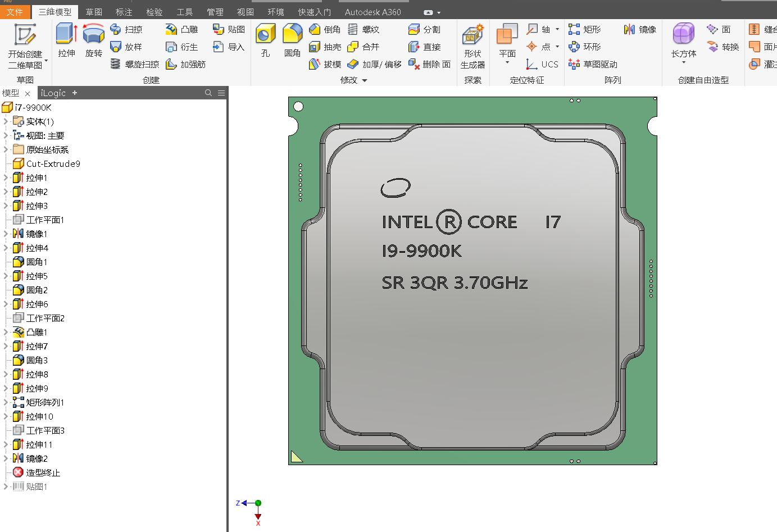Image resolution: width=777 pixels, height=532 pixels.
Task: Choose the Split (分割) tool
Action: click(425, 29)
